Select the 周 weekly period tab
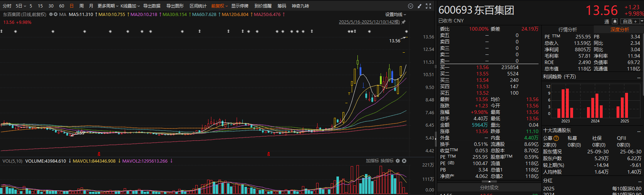The height and width of the screenshot is (195, 644). pos(82,6)
